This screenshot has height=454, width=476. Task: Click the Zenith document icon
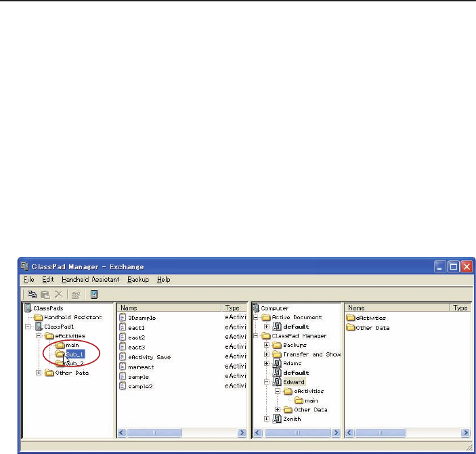coord(277,419)
